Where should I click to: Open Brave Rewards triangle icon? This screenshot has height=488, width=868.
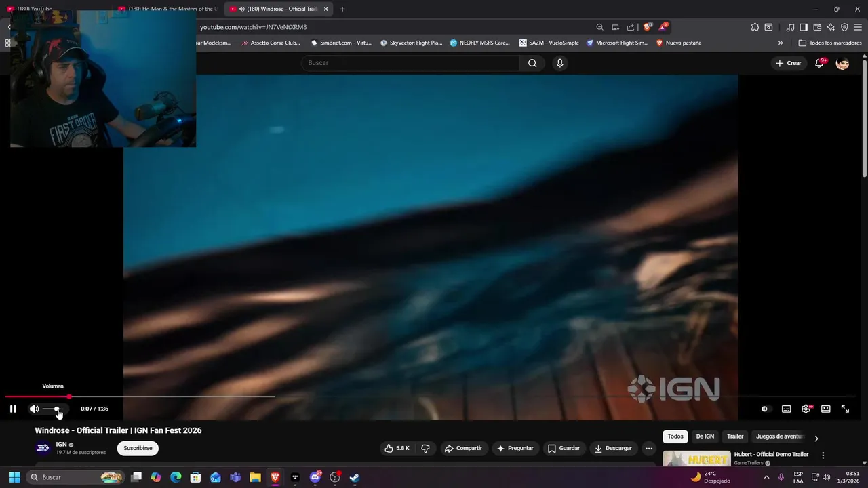pyautogui.click(x=663, y=27)
